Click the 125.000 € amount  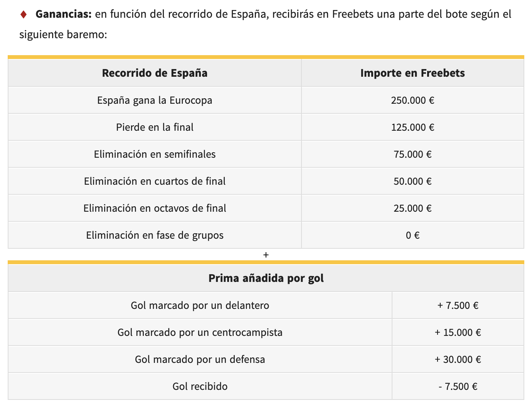412,127
